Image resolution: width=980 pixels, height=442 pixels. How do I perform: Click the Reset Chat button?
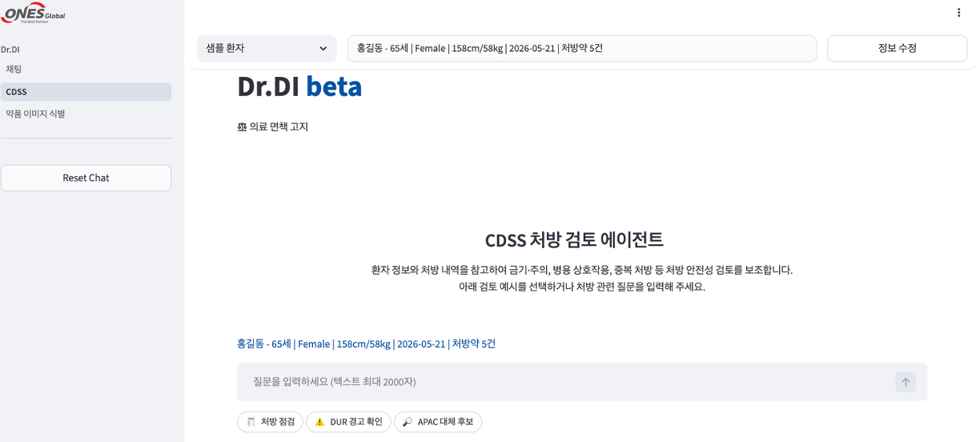pos(86,178)
